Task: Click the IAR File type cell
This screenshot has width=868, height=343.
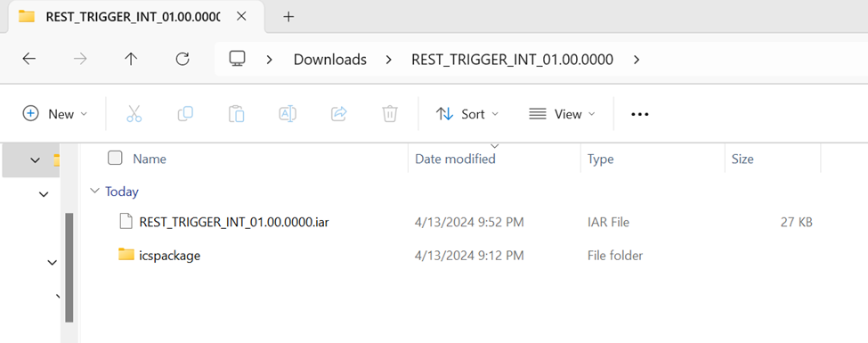Action: pos(608,222)
